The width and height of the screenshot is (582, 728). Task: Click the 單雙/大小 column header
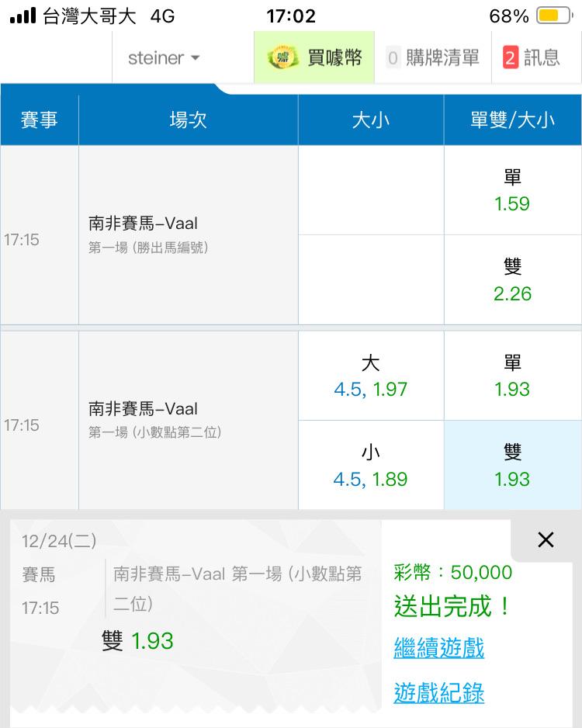pyautogui.click(x=512, y=120)
